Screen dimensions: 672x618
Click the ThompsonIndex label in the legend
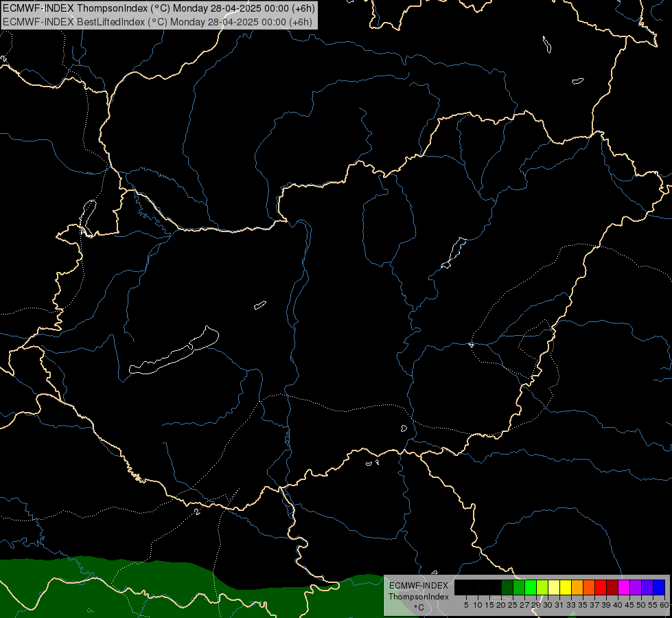click(419, 597)
